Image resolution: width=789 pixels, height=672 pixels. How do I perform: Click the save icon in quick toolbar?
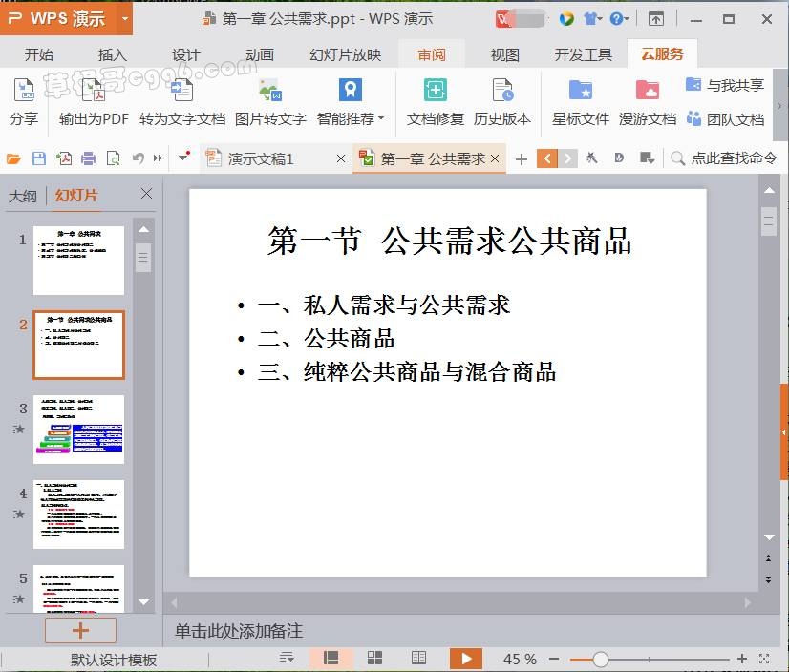pyautogui.click(x=39, y=158)
